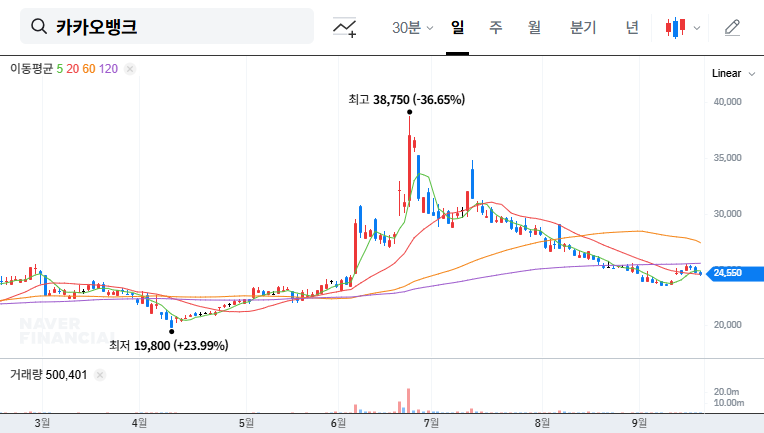Screen dimensions: 764x433
Task: Click the 20.0m volume axis label
Action: 726,392
